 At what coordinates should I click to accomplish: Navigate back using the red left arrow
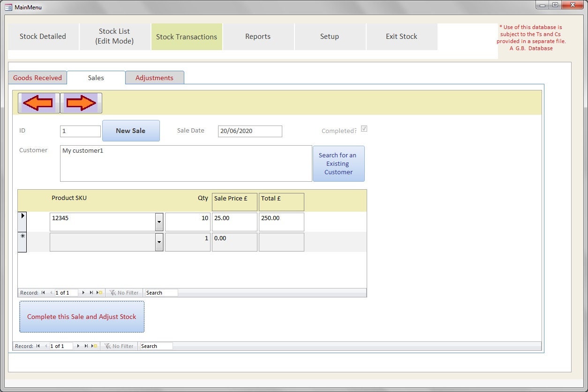click(x=39, y=103)
